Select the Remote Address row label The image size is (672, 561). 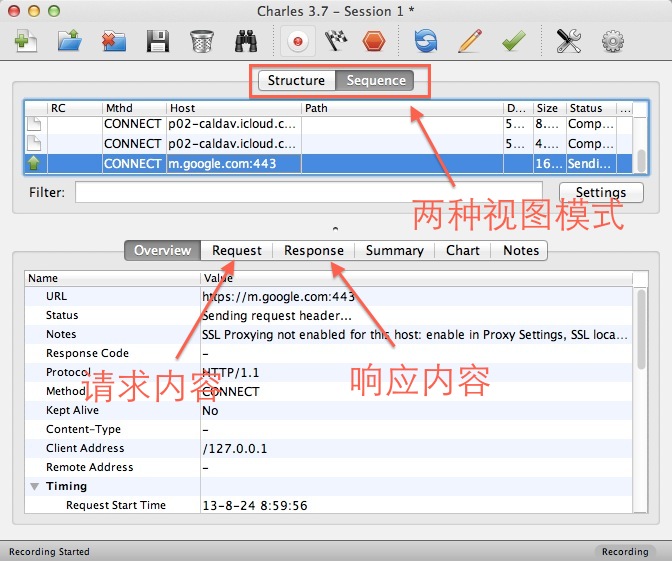[x=90, y=467]
